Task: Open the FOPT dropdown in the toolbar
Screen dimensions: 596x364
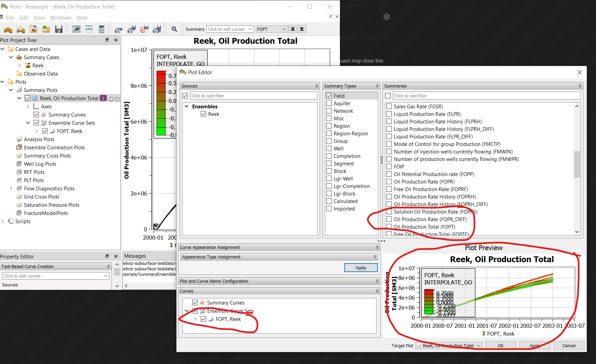Action: click(285, 29)
